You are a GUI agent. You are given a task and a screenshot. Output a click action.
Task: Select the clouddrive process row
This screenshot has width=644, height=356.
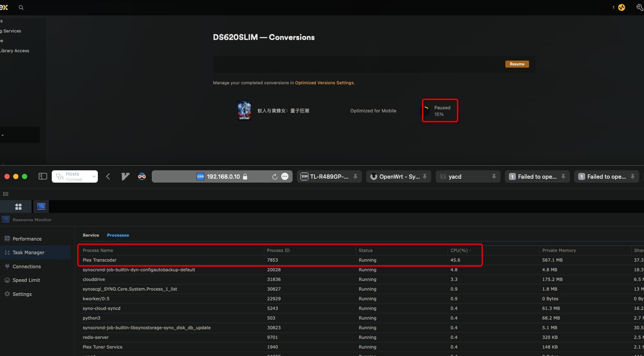362,279
